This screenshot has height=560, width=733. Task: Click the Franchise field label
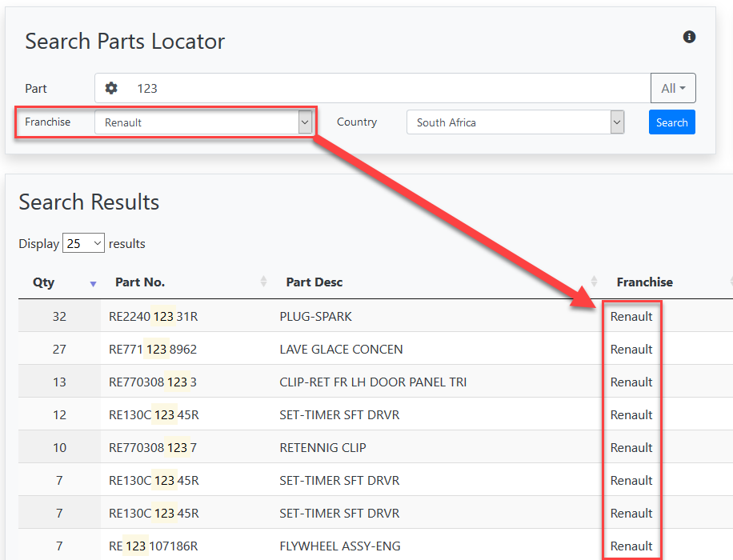pos(48,122)
